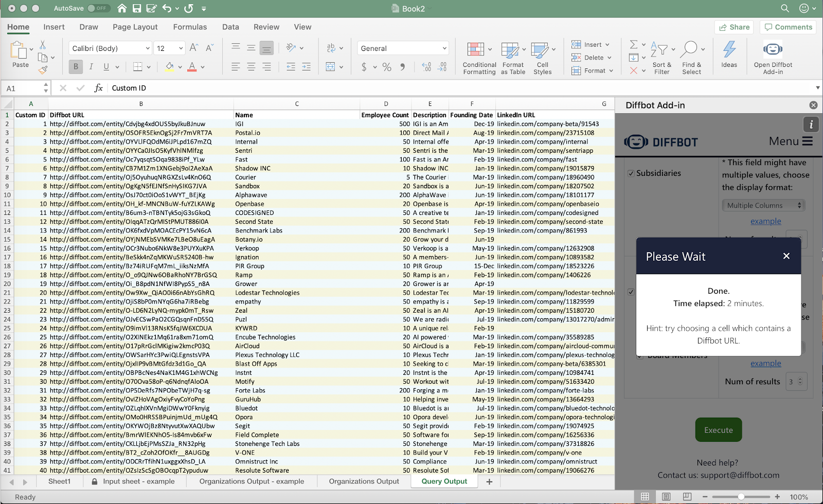This screenshot has width=823, height=504.
Task: Uncheck the Subsidiaries checkbox
Action: click(x=631, y=173)
